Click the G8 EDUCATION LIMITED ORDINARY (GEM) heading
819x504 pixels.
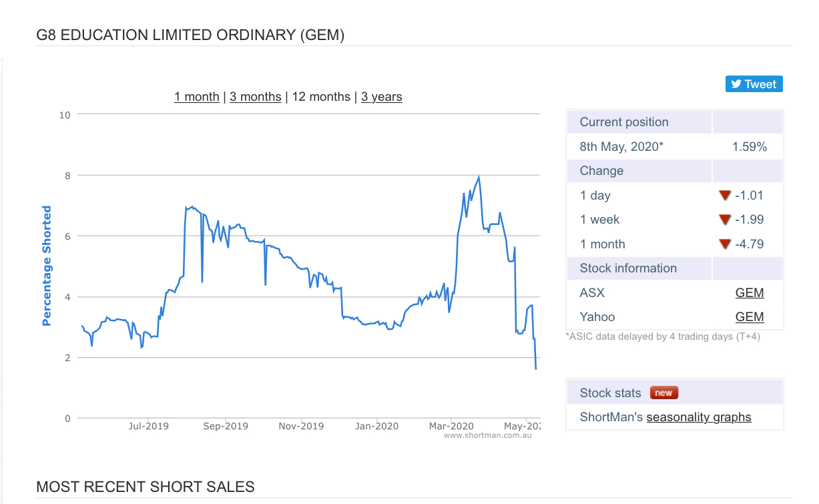(190, 35)
